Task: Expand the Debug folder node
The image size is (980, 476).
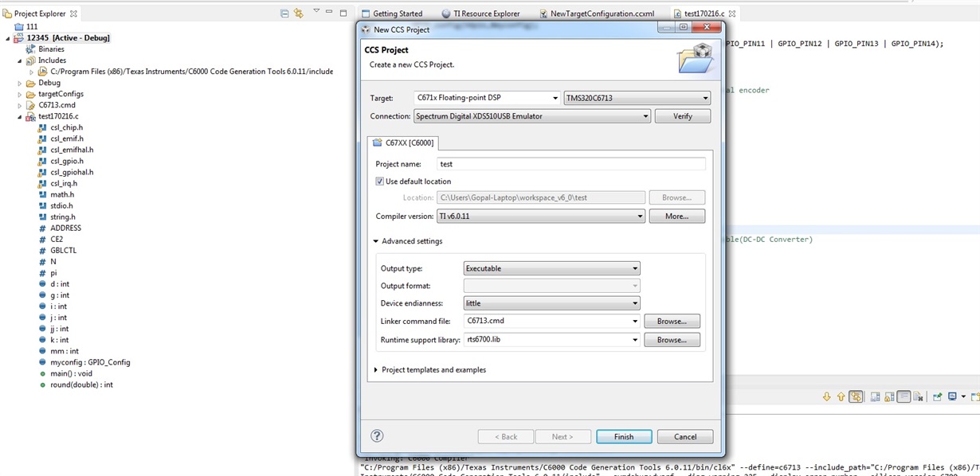Action: 20,83
